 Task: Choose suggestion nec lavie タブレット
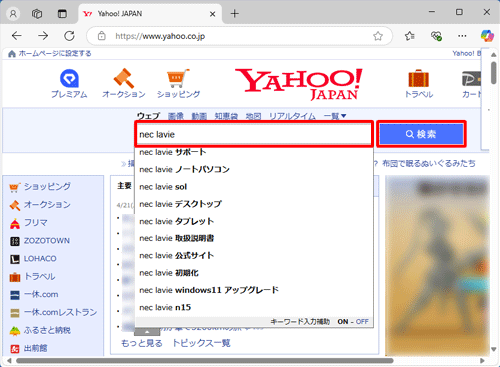click(254, 221)
